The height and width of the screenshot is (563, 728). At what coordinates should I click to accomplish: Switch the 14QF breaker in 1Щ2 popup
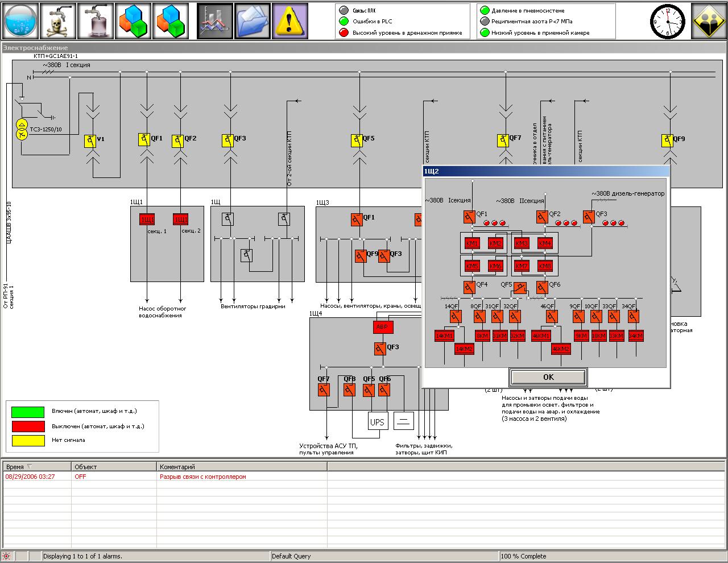point(453,316)
